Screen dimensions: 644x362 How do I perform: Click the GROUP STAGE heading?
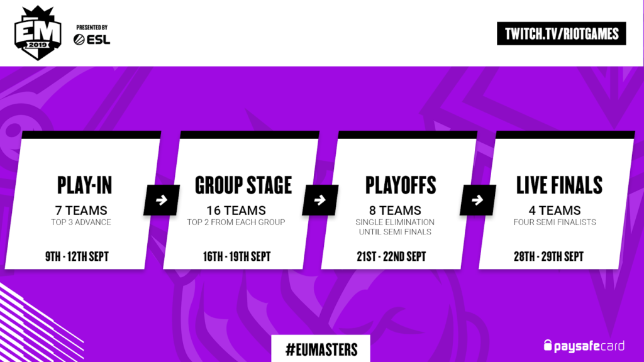pos(243,185)
